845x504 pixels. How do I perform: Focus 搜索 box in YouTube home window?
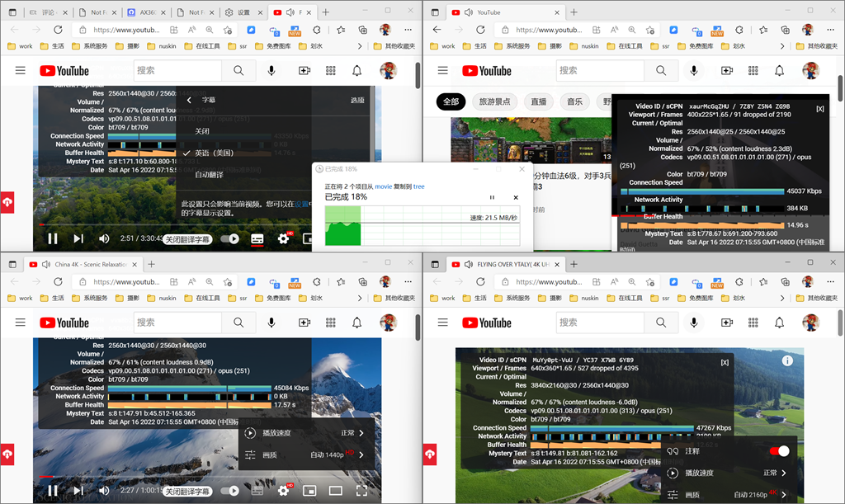(600, 71)
